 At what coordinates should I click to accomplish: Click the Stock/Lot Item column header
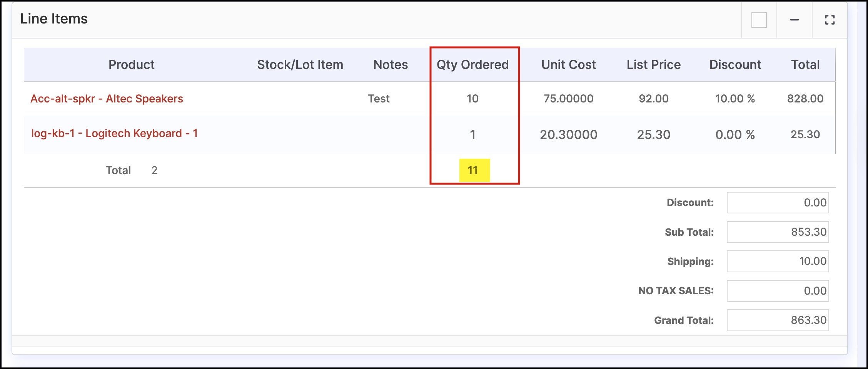point(300,65)
